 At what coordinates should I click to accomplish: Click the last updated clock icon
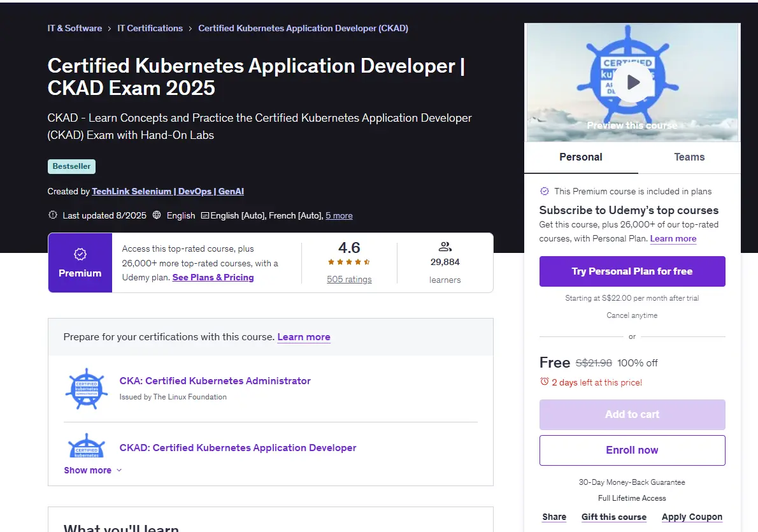click(53, 215)
